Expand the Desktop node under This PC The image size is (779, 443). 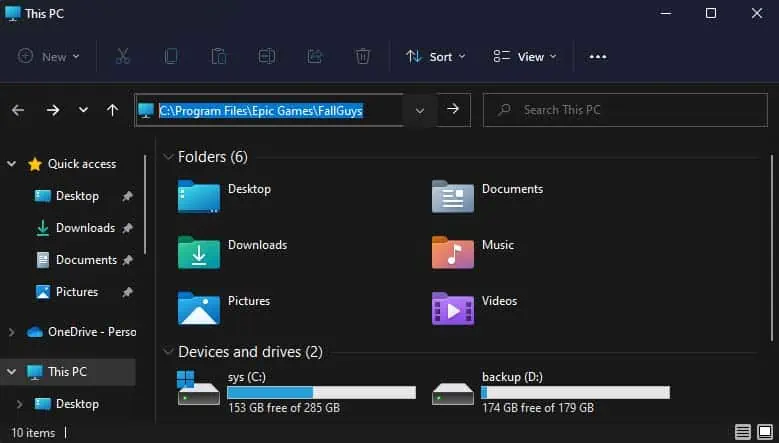19,404
